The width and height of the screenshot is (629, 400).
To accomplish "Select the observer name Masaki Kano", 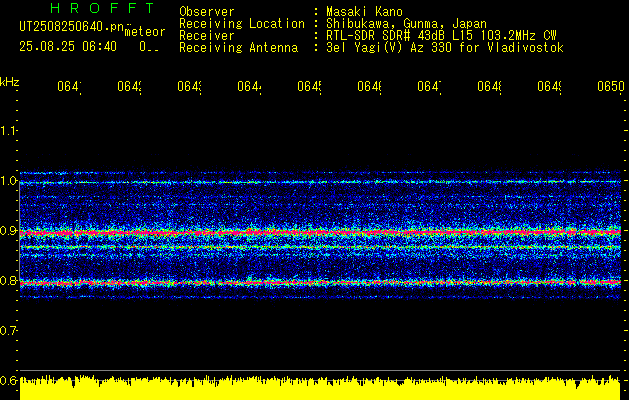I will 364,12.
